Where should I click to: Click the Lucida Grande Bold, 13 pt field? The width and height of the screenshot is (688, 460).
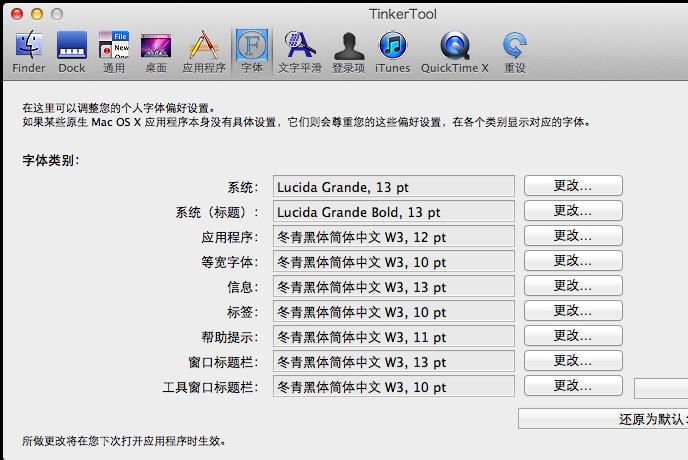(394, 212)
